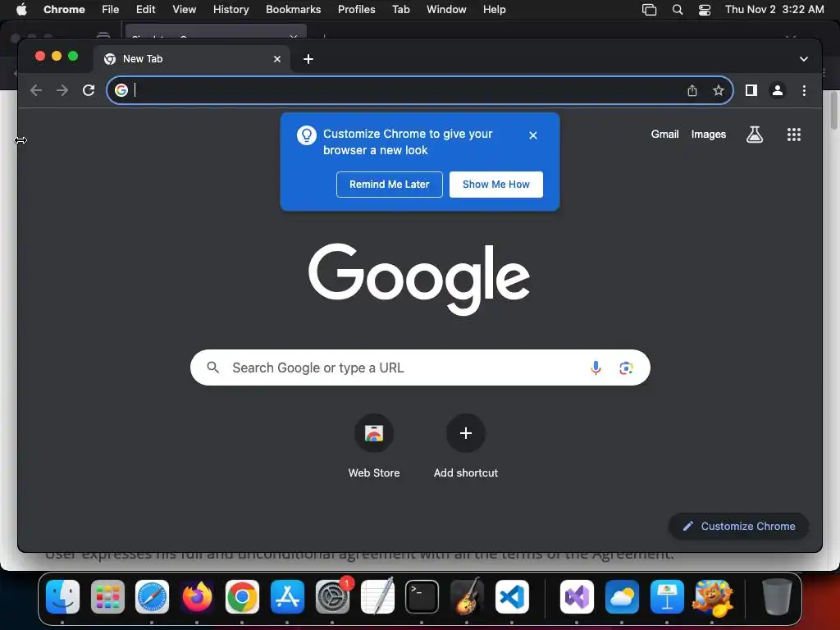The width and height of the screenshot is (840, 630).
Task: Focus the Search Google or type a URL box
Action: point(420,367)
